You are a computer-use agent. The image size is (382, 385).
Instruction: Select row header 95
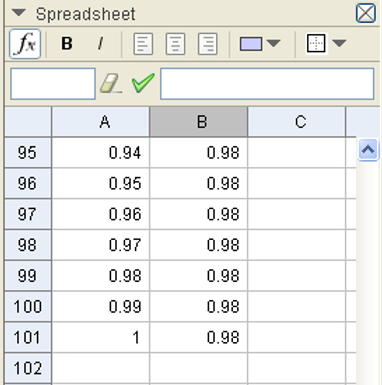click(x=28, y=153)
